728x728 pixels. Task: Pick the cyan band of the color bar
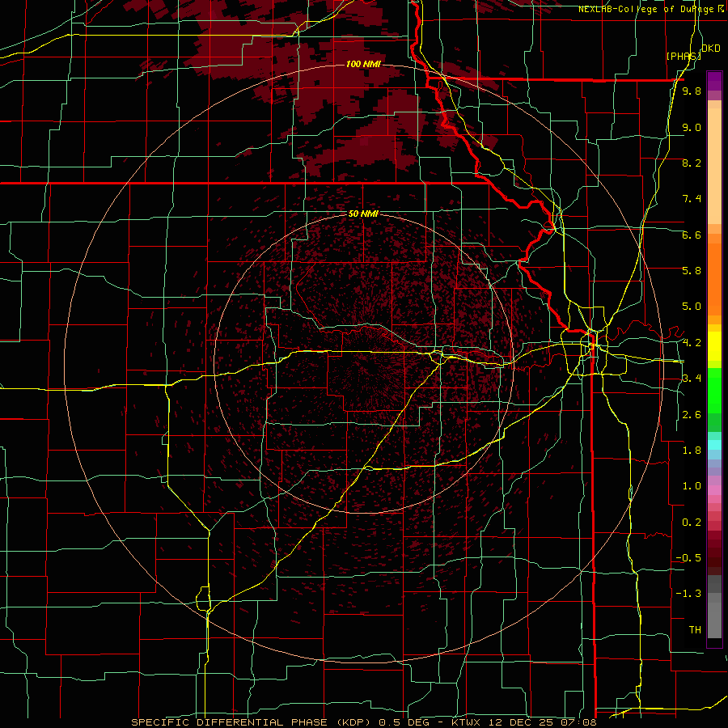pyautogui.click(x=714, y=445)
